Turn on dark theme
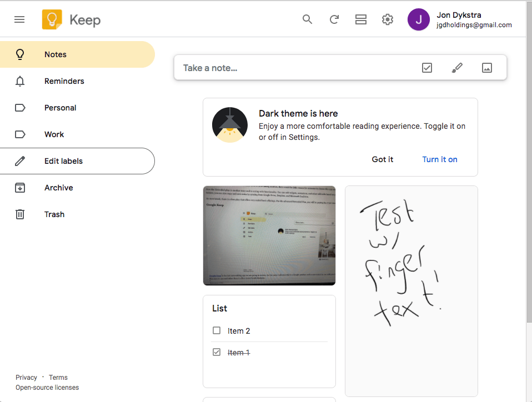 click(439, 159)
